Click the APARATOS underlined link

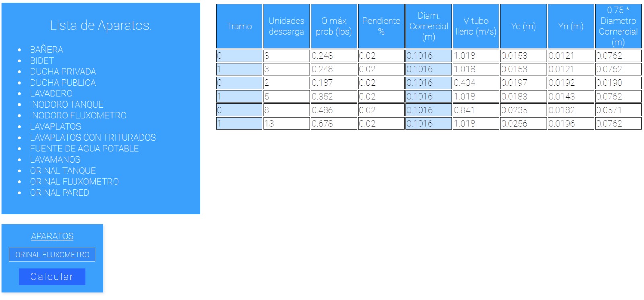[x=52, y=236]
